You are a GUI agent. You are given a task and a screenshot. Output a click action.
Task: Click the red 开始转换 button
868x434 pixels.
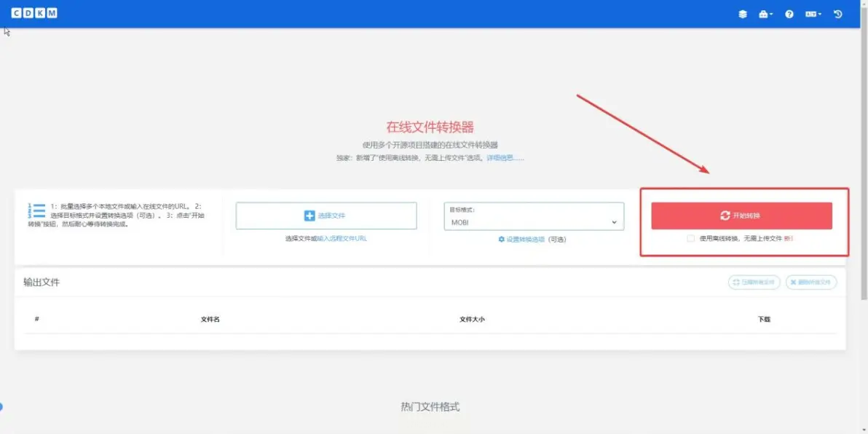[742, 216]
